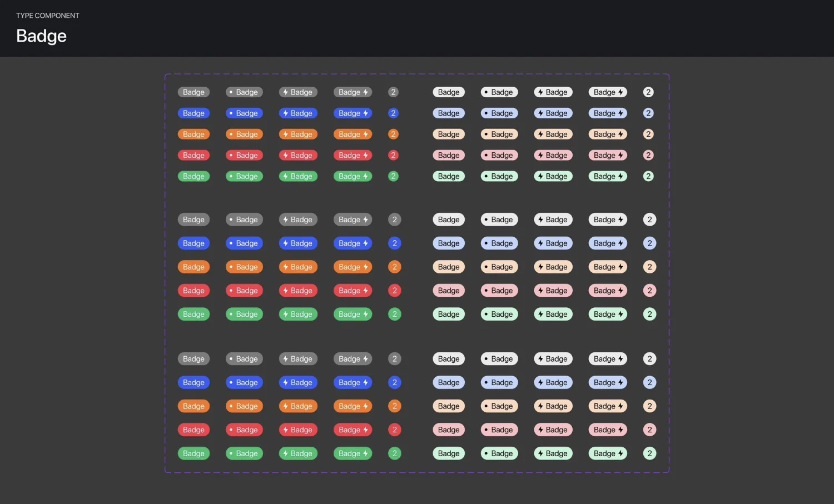Click the large 'Badge' page heading
The width and height of the screenshot is (834, 504).
[x=42, y=36]
